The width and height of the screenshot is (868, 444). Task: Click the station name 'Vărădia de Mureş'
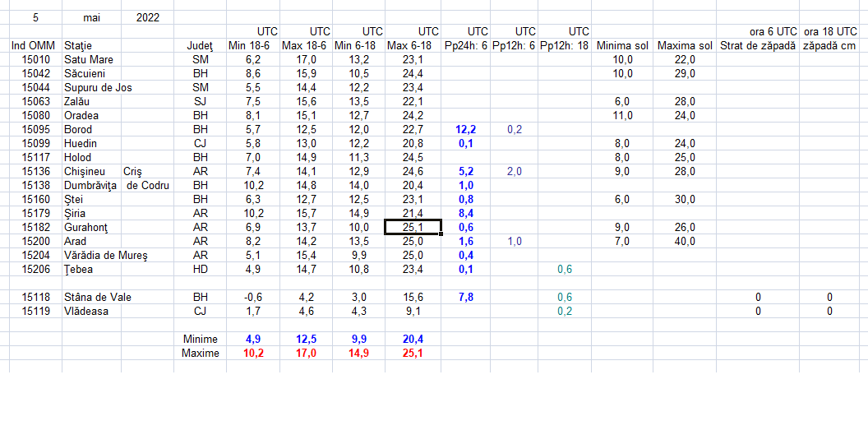106,256
